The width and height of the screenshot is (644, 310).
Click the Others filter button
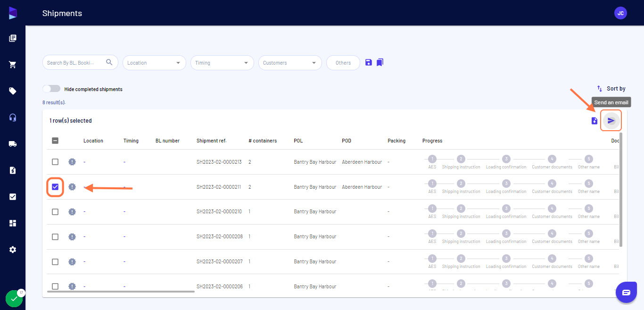point(343,63)
